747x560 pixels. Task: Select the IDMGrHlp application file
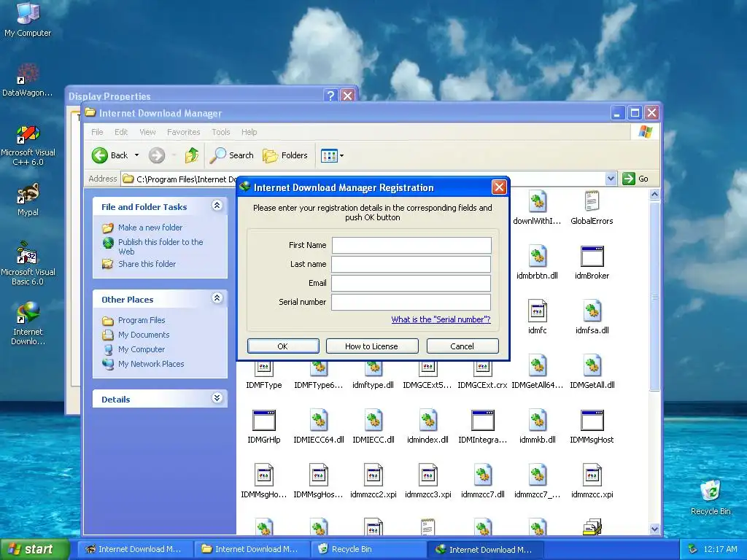(264, 427)
